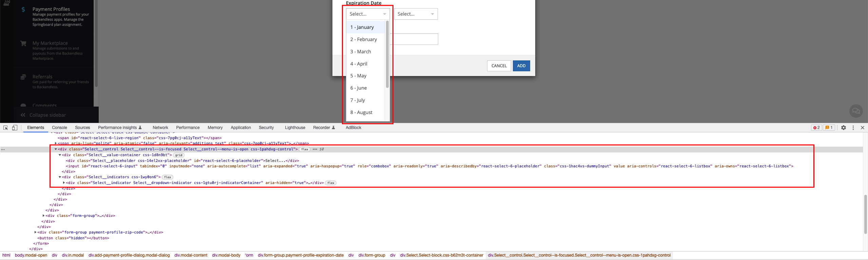Viewport: 868px width, 260px height.
Task: Click the body.modal-open breadcrumb
Action: coord(31,255)
